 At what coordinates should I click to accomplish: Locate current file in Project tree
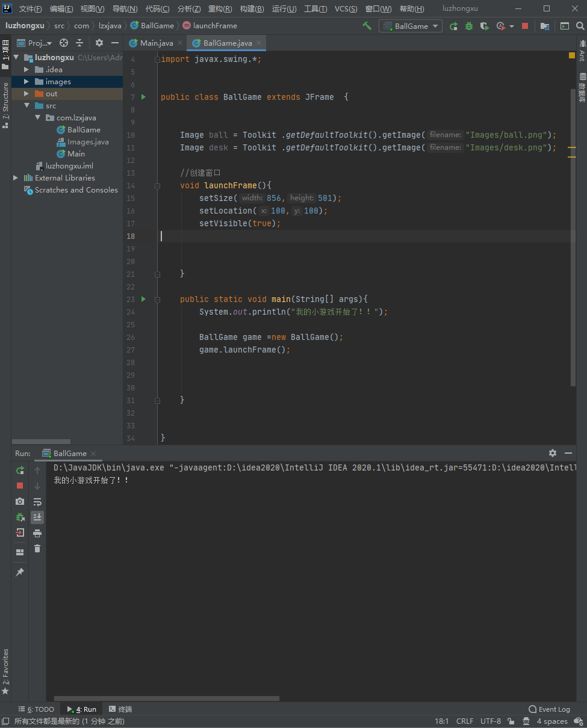tap(64, 43)
